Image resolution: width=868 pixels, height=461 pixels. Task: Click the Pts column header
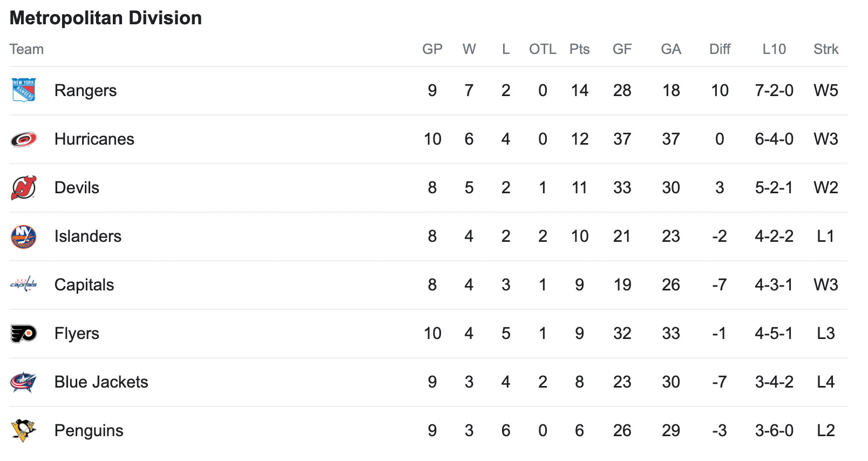pos(580,49)
